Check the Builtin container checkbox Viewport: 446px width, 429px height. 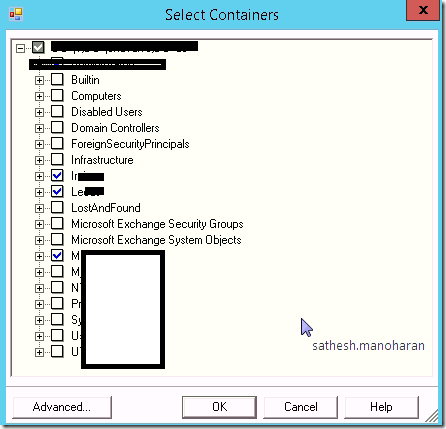[57, 80]
